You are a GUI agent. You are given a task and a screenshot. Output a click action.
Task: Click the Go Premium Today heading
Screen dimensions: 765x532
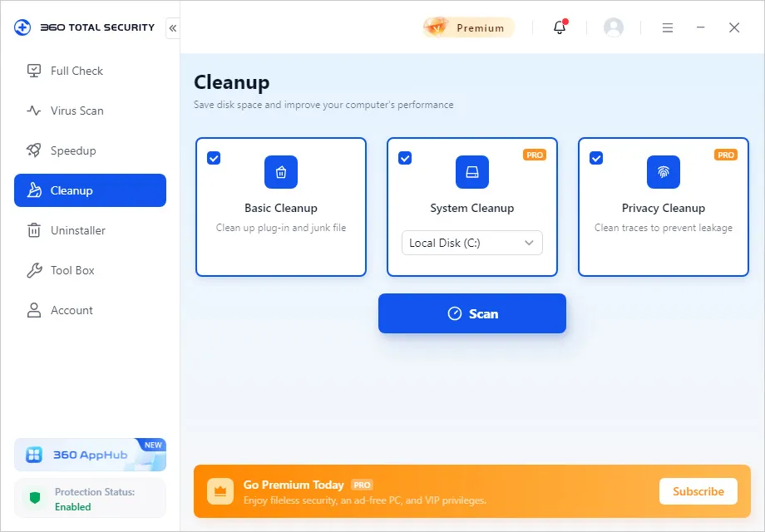tap(294, 485)
